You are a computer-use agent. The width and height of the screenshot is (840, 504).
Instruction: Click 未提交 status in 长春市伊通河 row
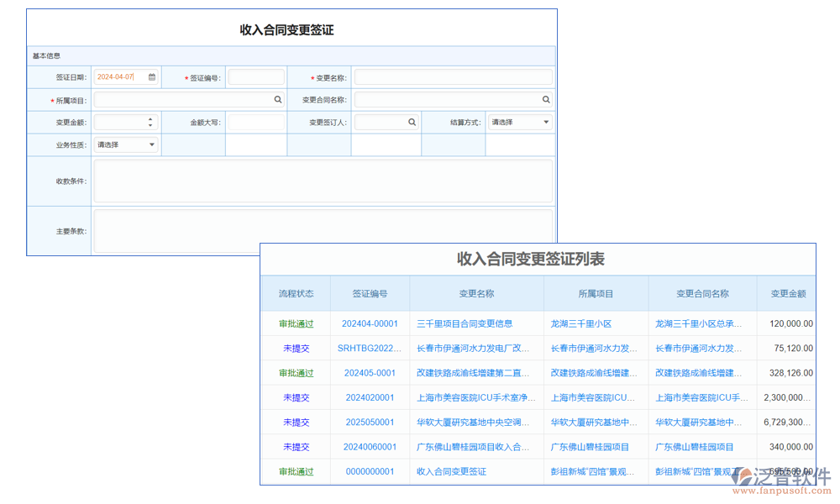295,348
